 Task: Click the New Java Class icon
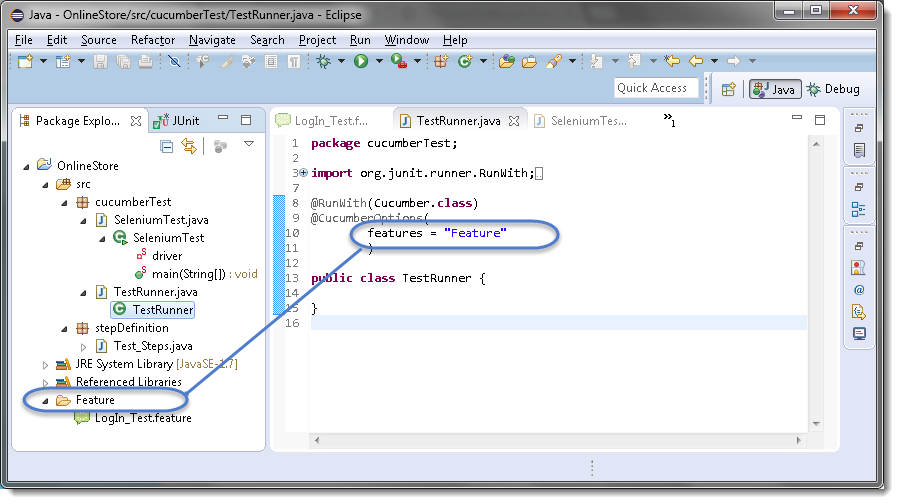tap(465, 61)
